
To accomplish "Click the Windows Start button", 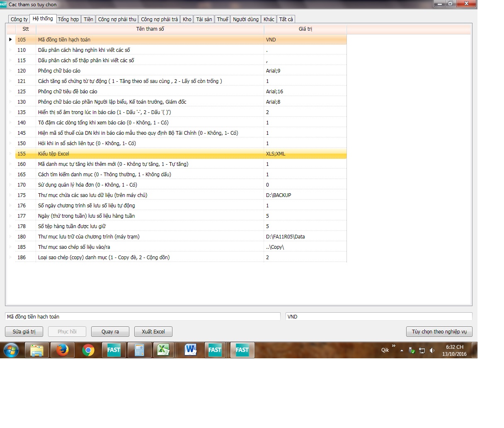I will click(x=11, y=350).
